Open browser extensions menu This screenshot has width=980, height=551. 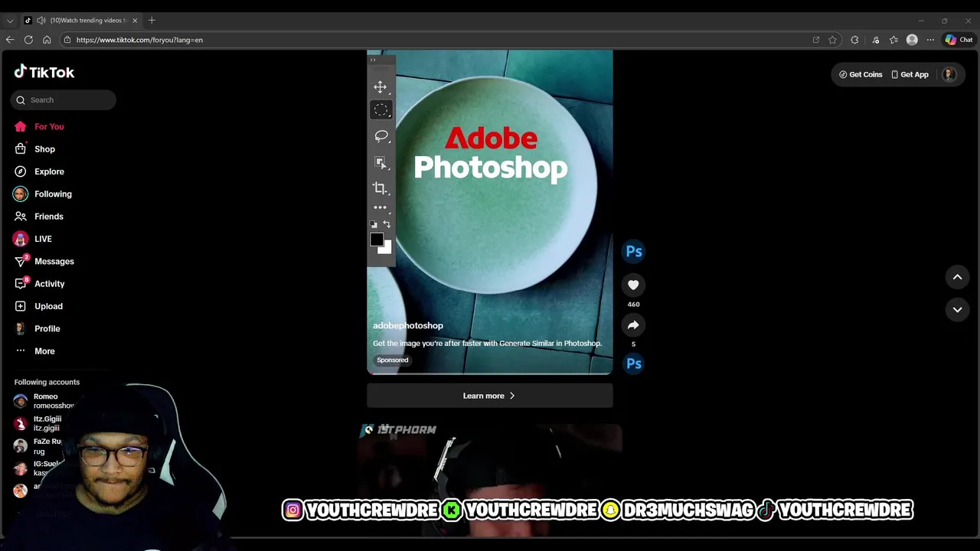tap(854, 40)
